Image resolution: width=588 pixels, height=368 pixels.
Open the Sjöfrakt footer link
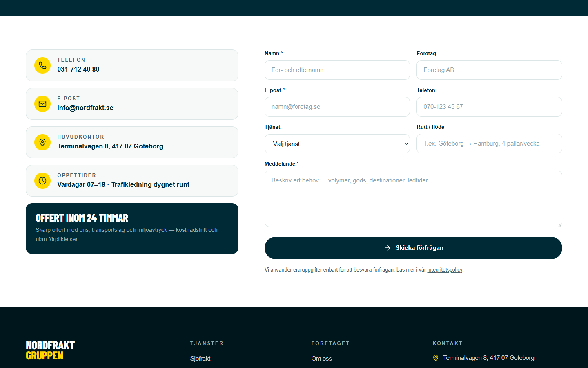[200, 359]
